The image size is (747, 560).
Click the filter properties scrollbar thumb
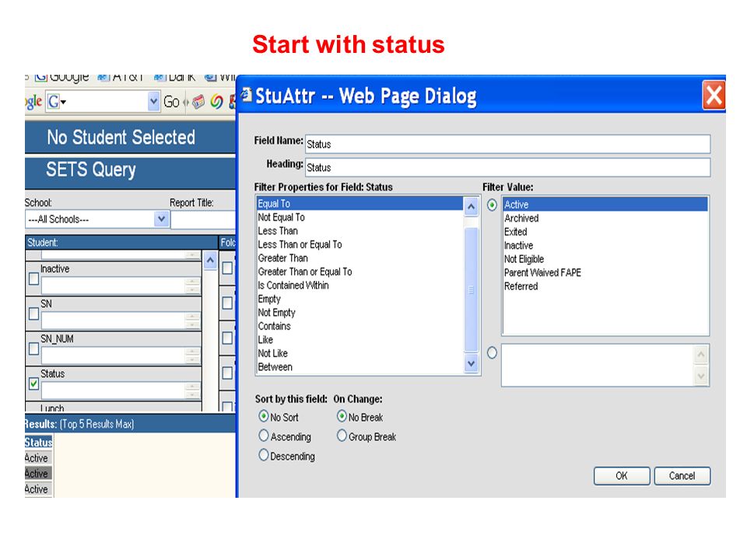[x=471, y=290]
